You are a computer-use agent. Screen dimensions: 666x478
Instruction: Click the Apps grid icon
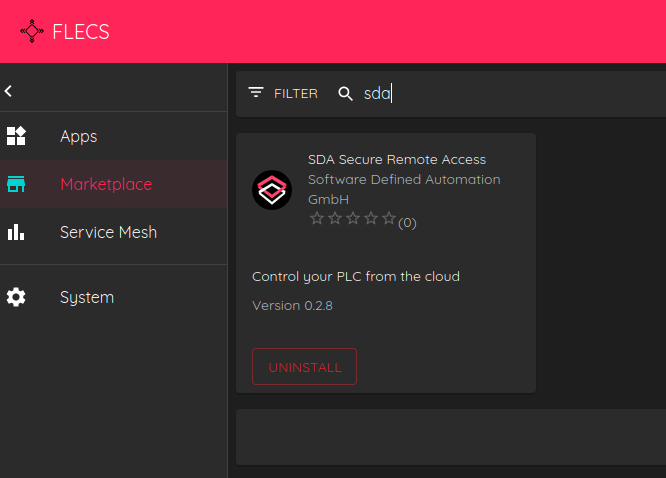pos(16,136)
